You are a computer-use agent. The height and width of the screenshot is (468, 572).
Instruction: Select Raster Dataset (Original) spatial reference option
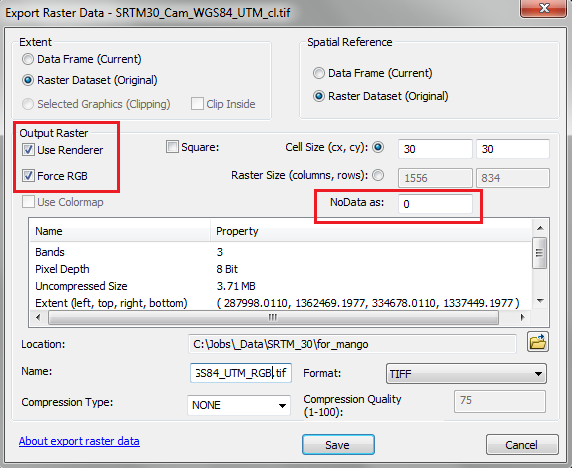point(319,96)
